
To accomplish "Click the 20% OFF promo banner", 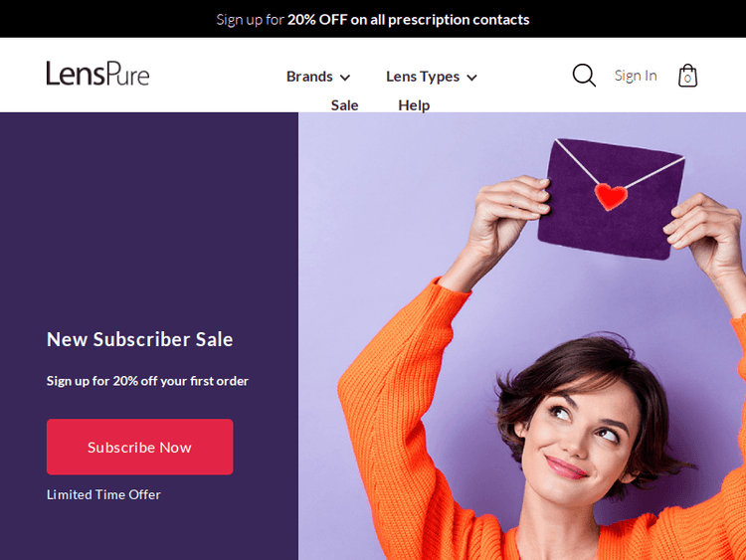I will point(373,19).
